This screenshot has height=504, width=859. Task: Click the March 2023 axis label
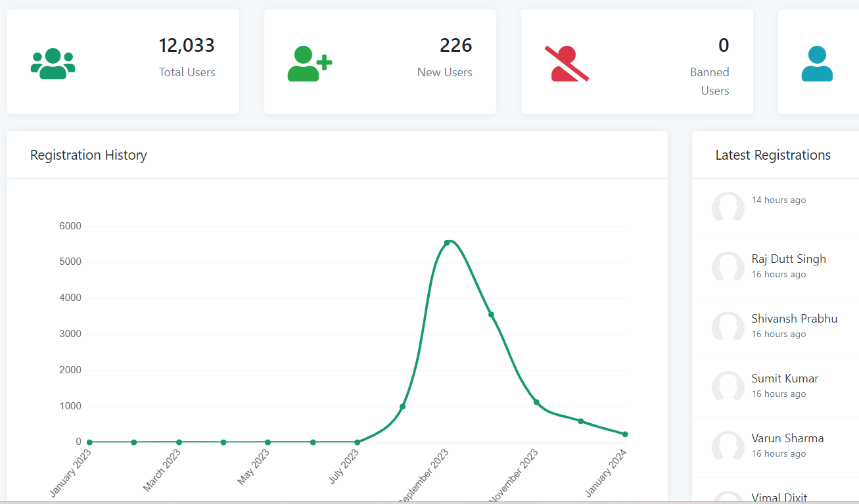162,470
